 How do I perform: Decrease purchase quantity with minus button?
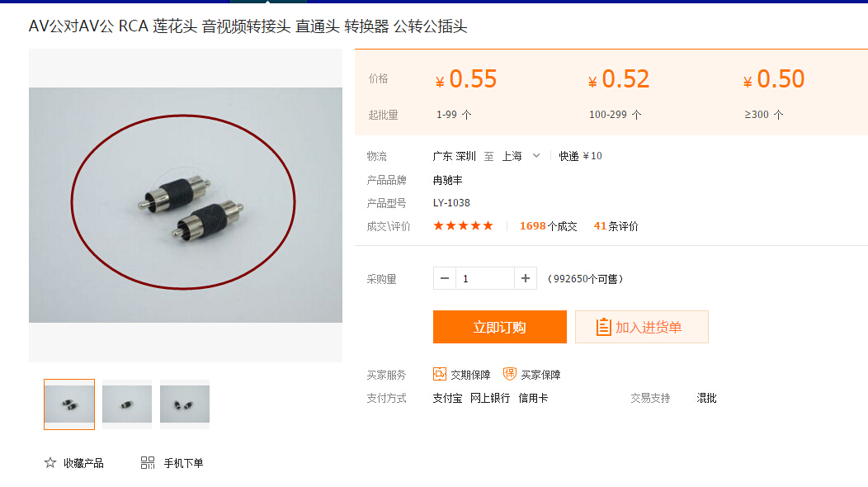pos(445,278)
